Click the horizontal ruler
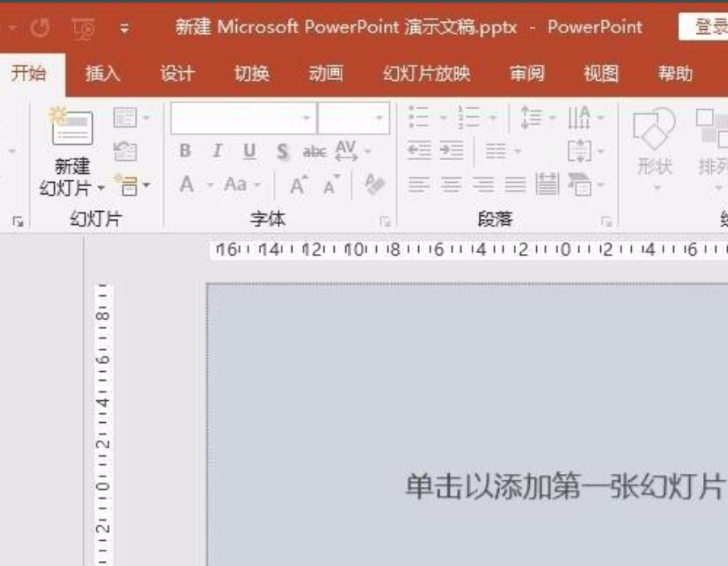The image size is (728, 566). (x=469, y=250)
